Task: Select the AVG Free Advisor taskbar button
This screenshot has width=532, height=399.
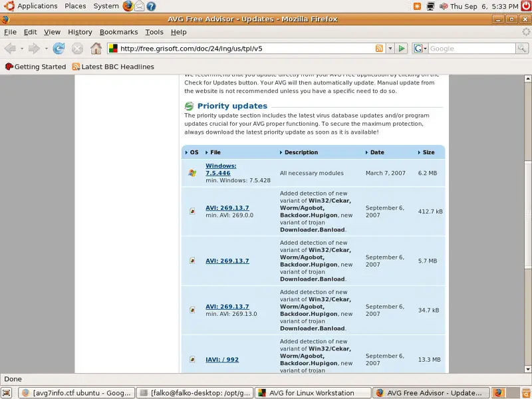Action: pyautogui.click(x=431, y=393)
